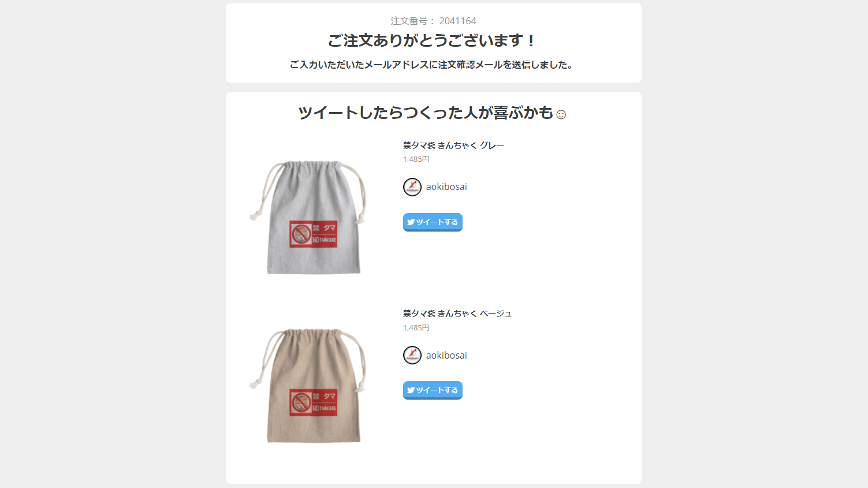Click the order number 2041164 text
The image size is (868, 488).
point(457,21)
